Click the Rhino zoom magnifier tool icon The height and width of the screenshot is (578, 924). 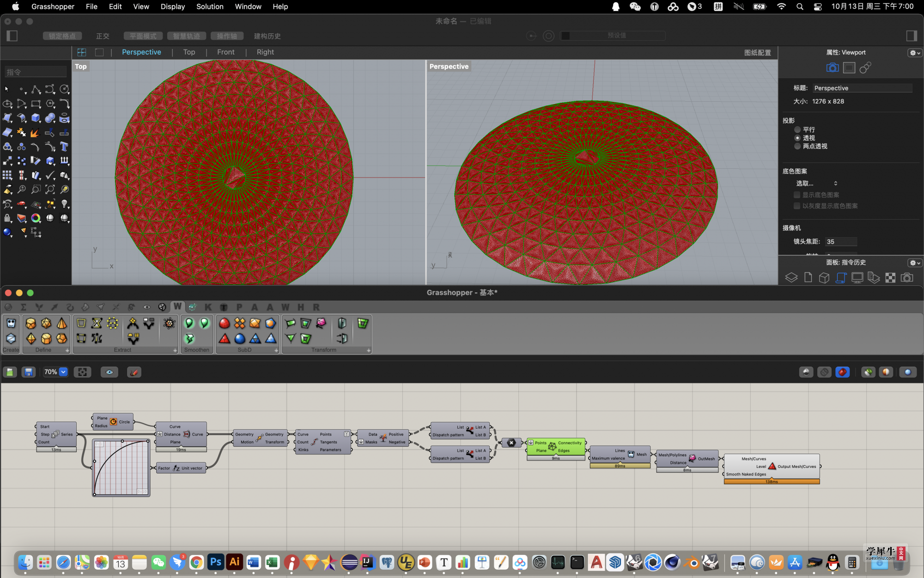click(21, 189)
